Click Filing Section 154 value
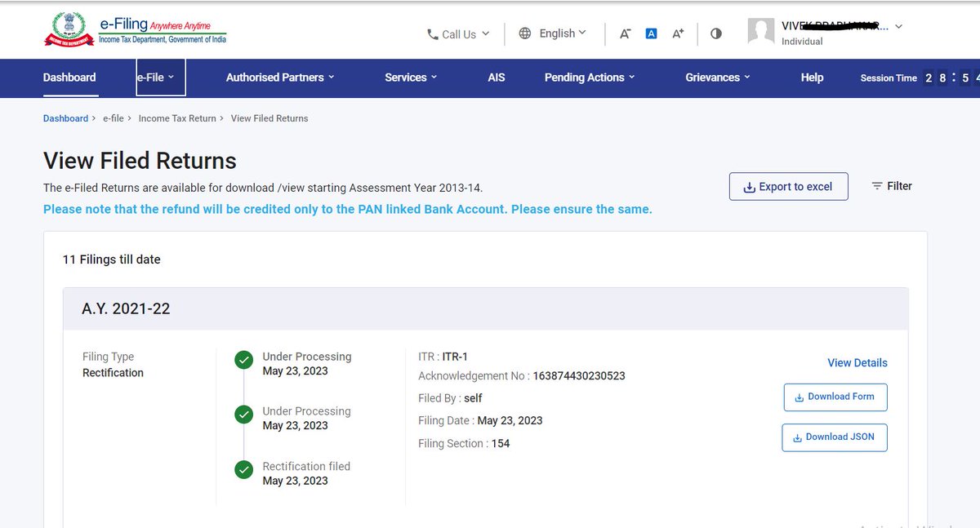 point(501,444)
